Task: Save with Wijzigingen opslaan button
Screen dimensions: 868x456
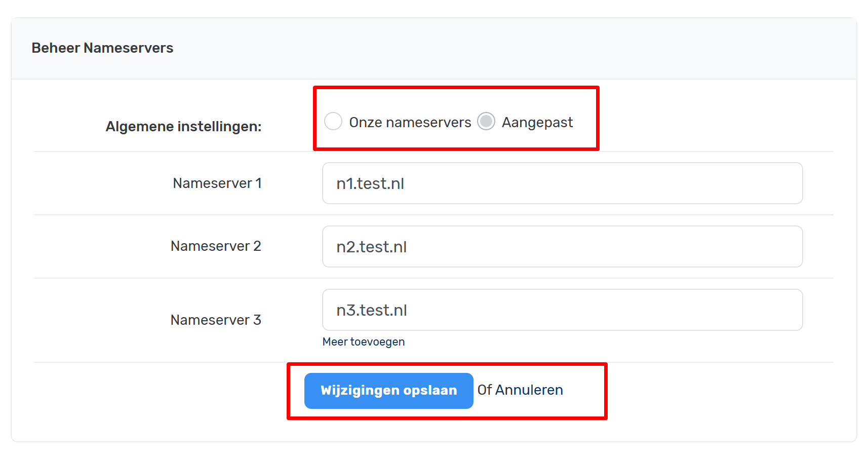Action: point(388,391)
